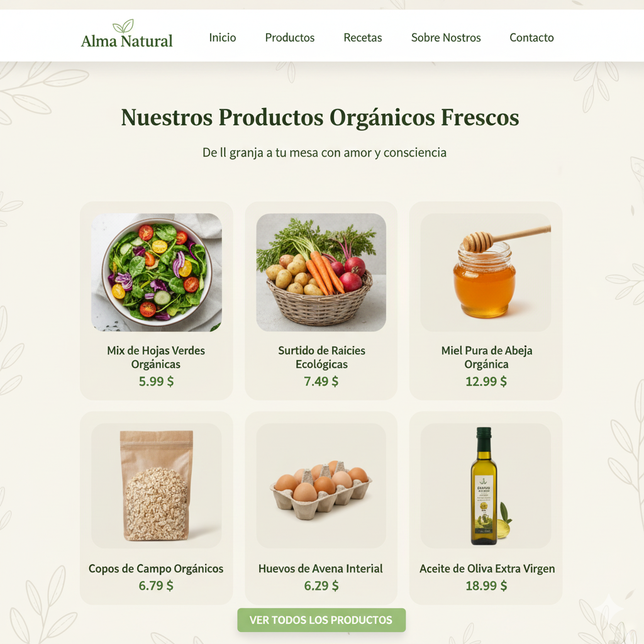
Task: Select Miel Pura de Abeja Orgánica title
Action: [487, 357]
